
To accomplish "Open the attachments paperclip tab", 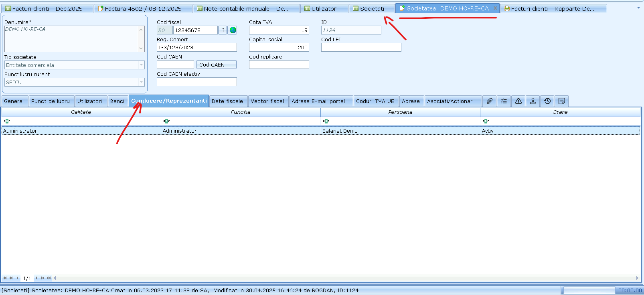I will click(x=490, y=101).
